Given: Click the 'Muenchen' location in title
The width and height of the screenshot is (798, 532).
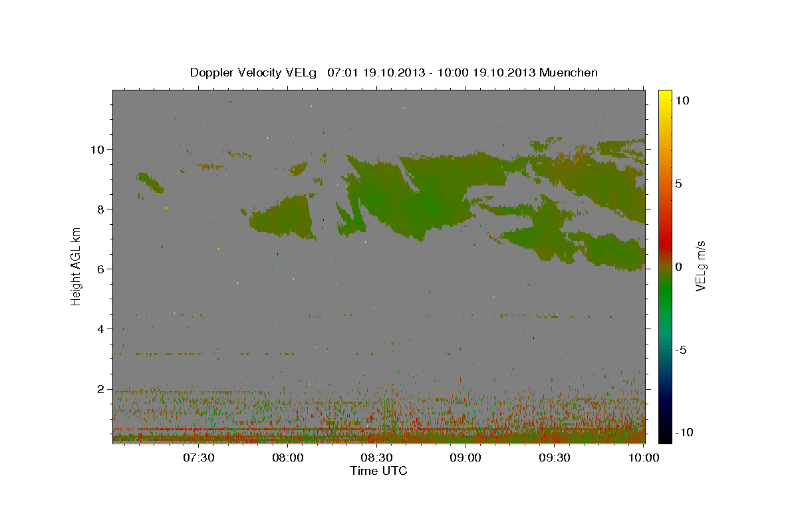Looking at the screenshot, I should 569,72.
